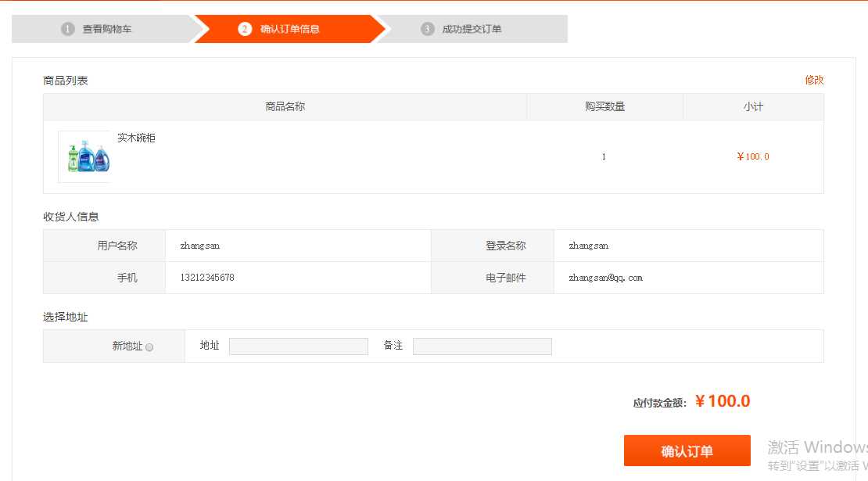
Task: Select the 确认订单信息 step label
Action: click(x=290, y=29)
